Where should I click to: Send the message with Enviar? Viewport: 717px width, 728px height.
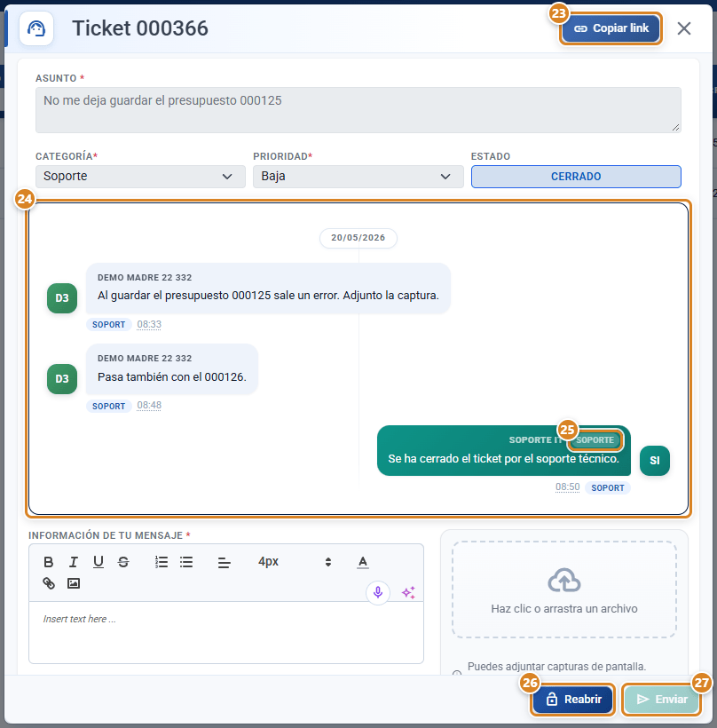point(662,700)
